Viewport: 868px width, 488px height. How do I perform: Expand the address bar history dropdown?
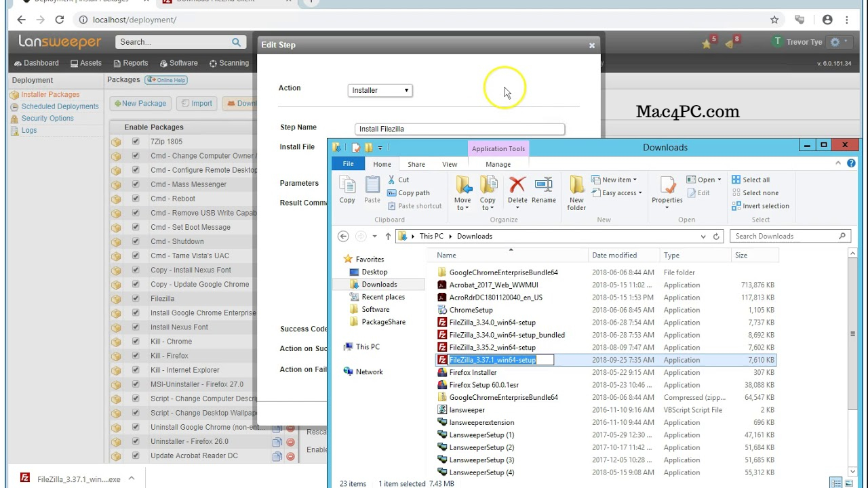703,237
